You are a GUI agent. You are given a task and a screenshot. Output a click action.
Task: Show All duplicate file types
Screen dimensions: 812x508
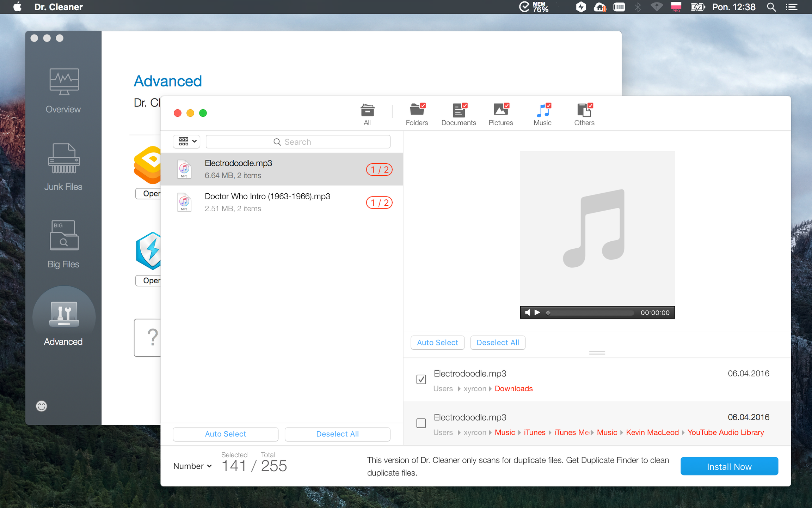click(x=367, y=115)
